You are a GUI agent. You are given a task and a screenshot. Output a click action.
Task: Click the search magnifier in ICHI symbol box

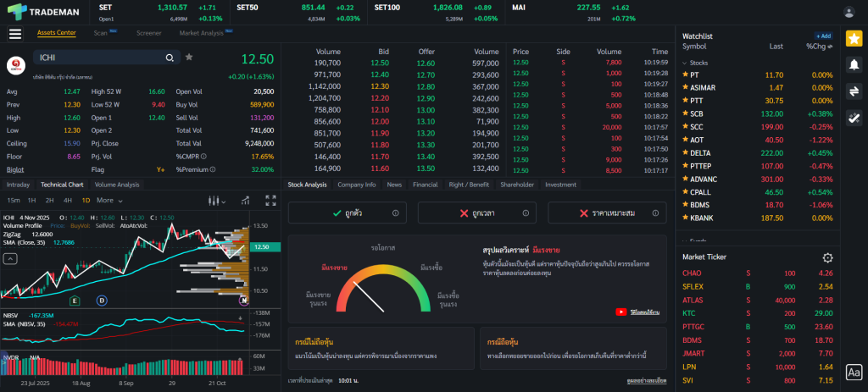click(170, 58)
